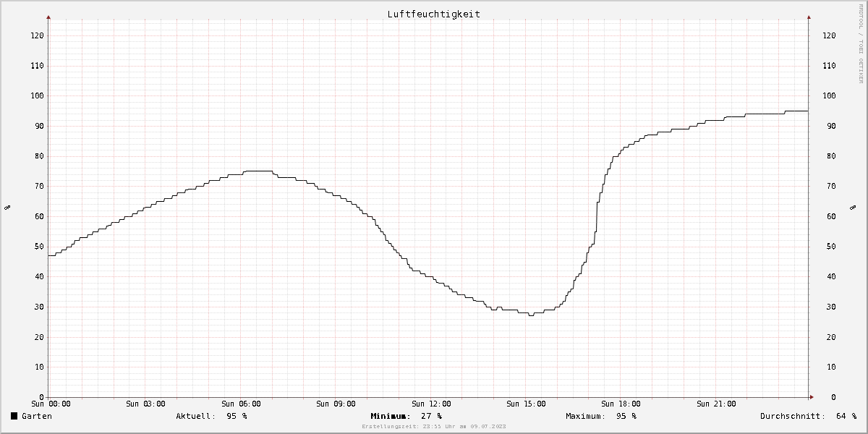868x434 pixels.
Task: Click the Sun 00:00 time axis label
Action: click(51, 404)
